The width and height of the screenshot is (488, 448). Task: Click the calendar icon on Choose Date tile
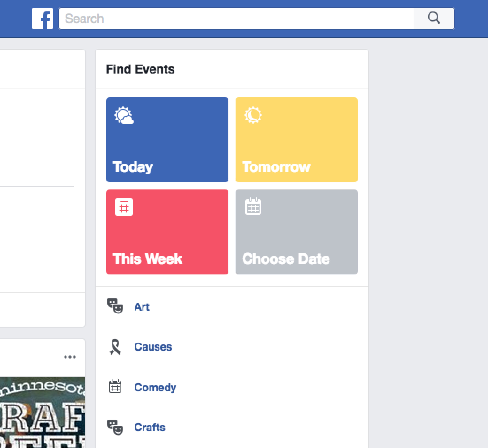click(253, 207)
